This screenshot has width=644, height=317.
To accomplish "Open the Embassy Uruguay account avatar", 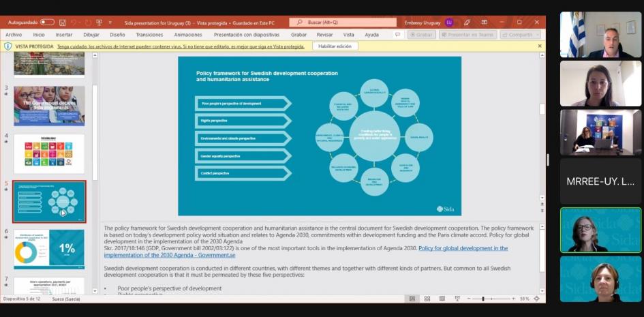I will (449, 22).
